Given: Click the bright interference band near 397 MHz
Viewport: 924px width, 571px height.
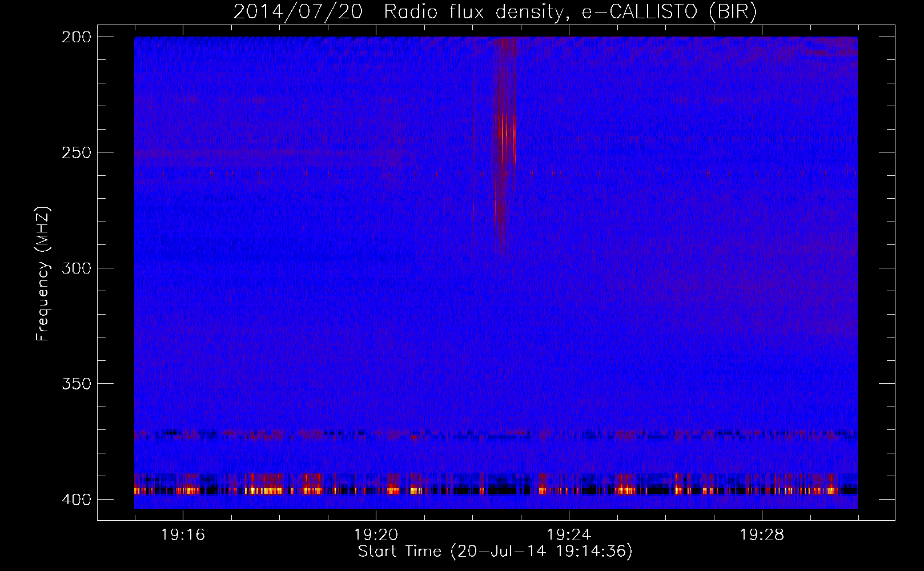Looking at the screenshot, I should 495,490.
